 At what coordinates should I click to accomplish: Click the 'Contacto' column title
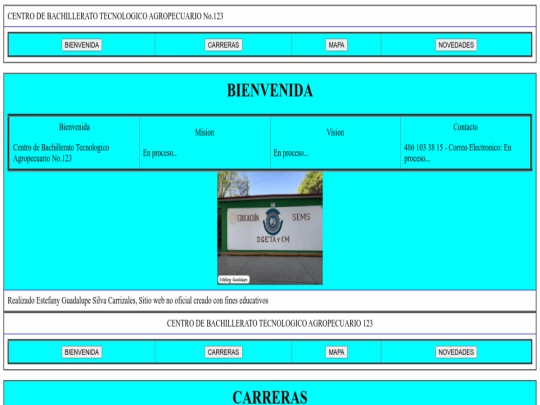466,127
